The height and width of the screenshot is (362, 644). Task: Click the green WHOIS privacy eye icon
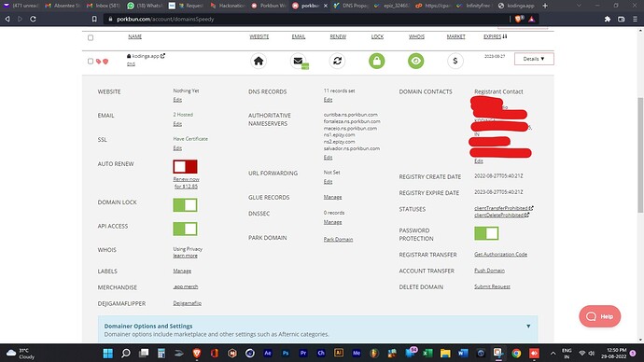pyautogui.click(x=416, y=62)
